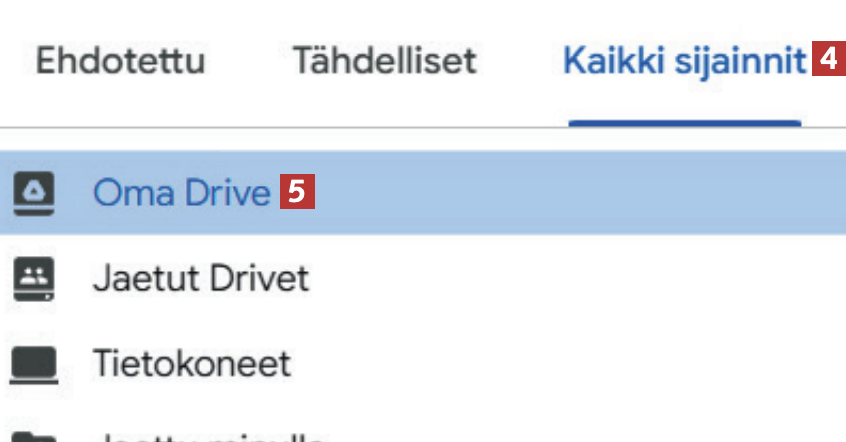
Task: Select the Oma Drive text label
Action: 181,192
